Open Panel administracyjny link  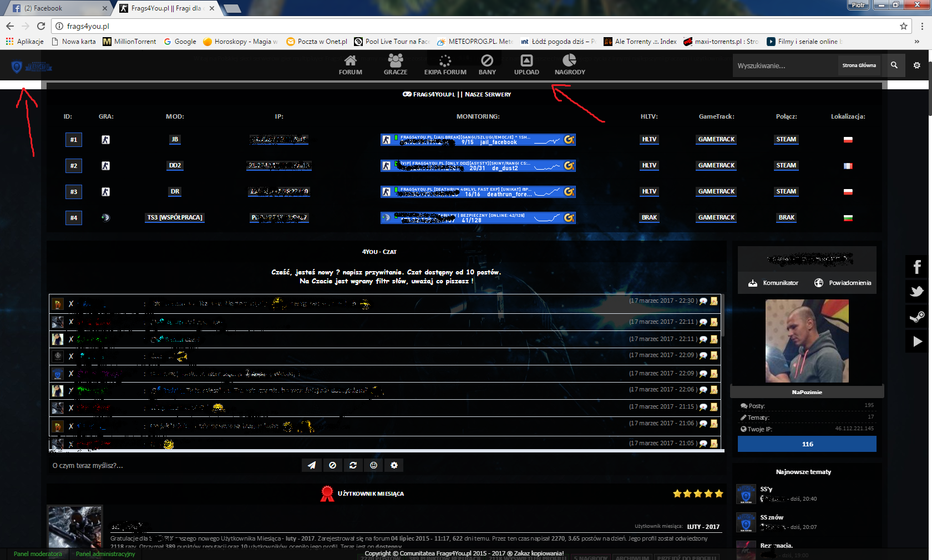point(105,554)
